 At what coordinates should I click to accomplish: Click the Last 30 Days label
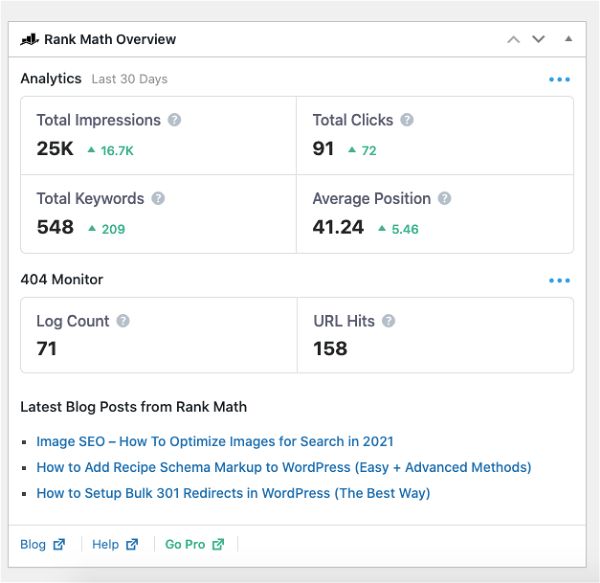click(x=130, y=79)
